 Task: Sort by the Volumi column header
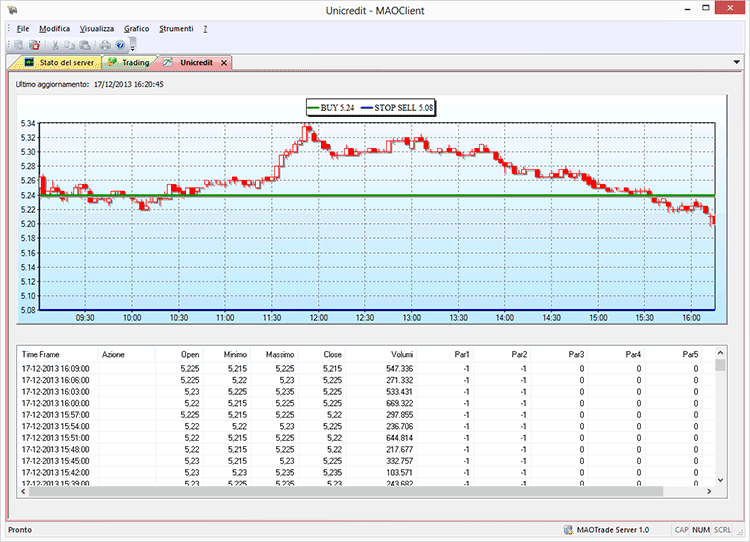[380, 354]
